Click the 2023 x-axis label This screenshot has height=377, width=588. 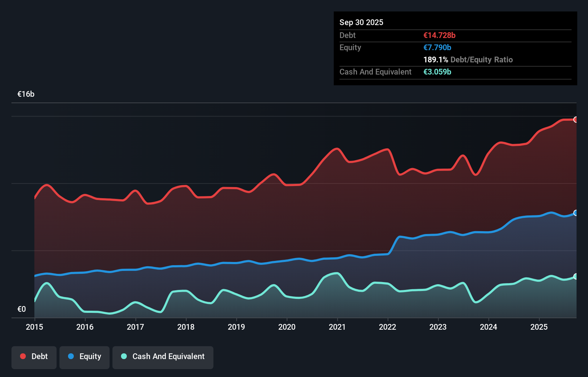438,327
